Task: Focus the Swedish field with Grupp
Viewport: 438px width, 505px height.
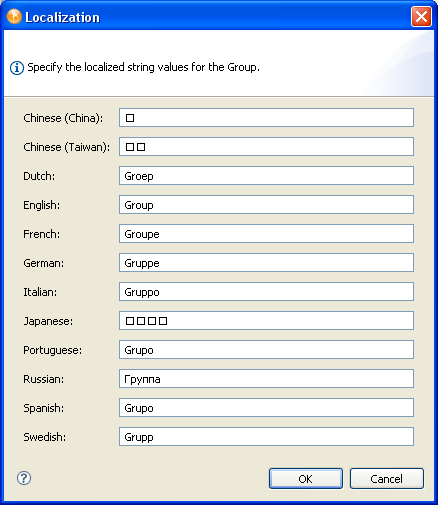Action: [x=266, y=436]
